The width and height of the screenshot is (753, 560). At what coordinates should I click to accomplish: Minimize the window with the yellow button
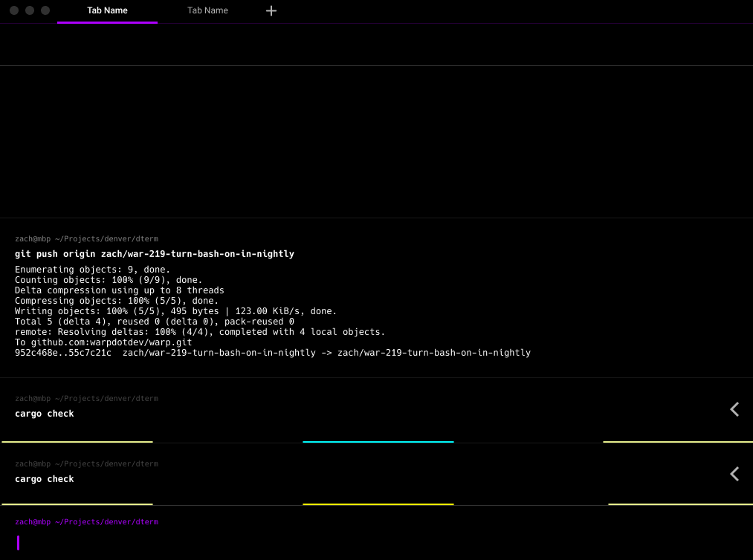click(x=29, y=10)
